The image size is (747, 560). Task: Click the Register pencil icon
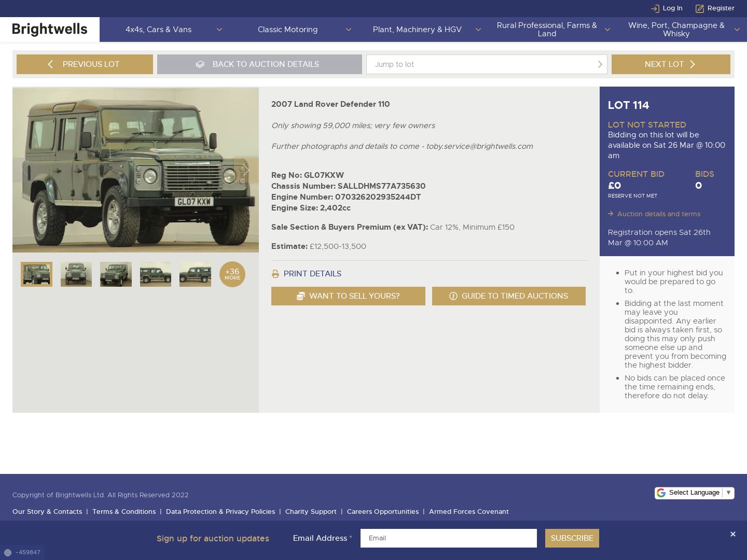click(700, 8)
